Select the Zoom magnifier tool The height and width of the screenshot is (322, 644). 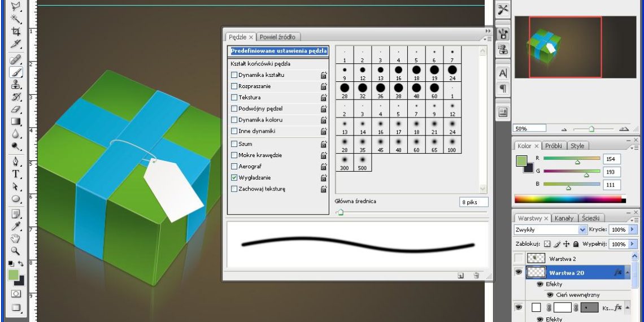16,251
